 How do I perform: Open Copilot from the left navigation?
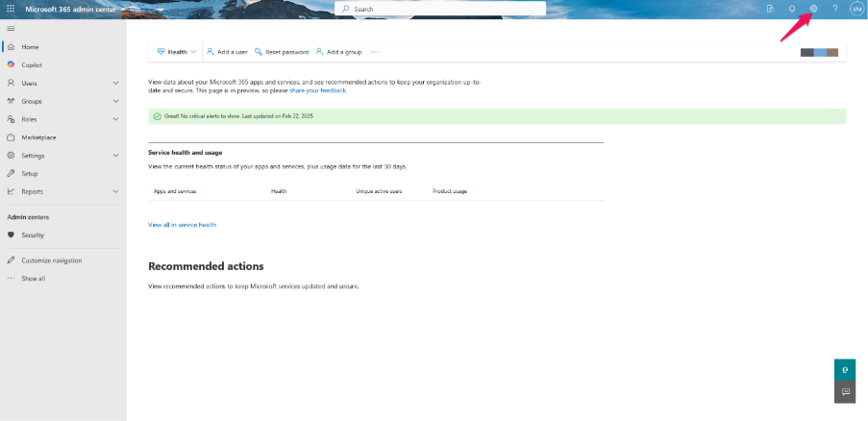[32, 65]
